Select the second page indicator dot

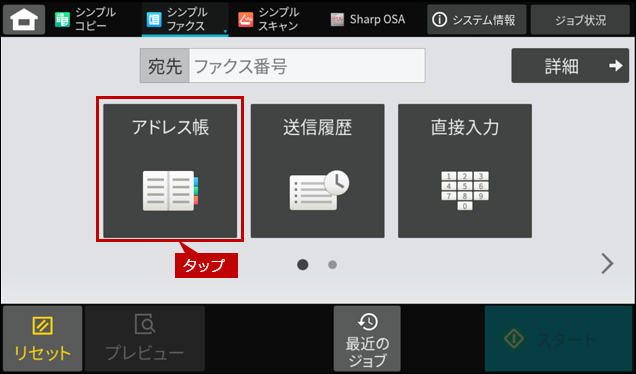point(332,265)
